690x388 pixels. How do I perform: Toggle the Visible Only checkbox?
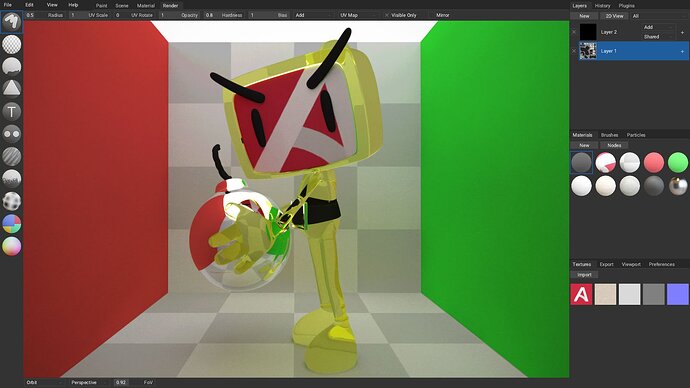click(x=401, y=15)
